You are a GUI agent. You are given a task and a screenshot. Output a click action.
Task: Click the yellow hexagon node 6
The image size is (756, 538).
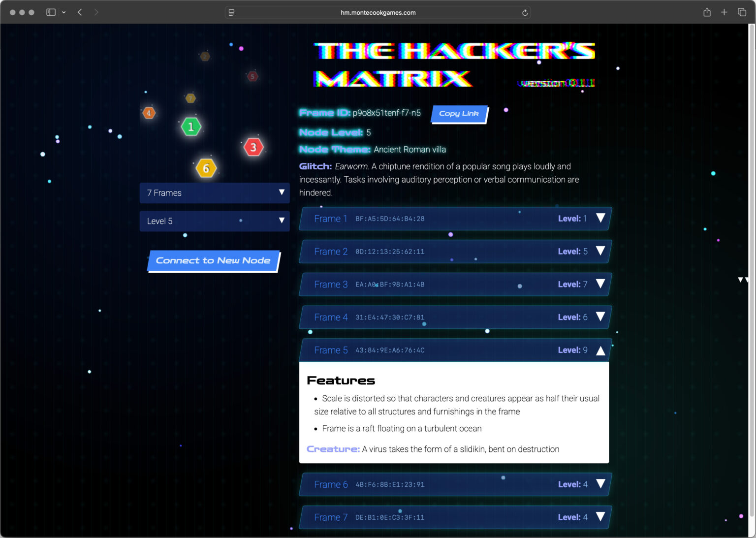click(206, 168)
